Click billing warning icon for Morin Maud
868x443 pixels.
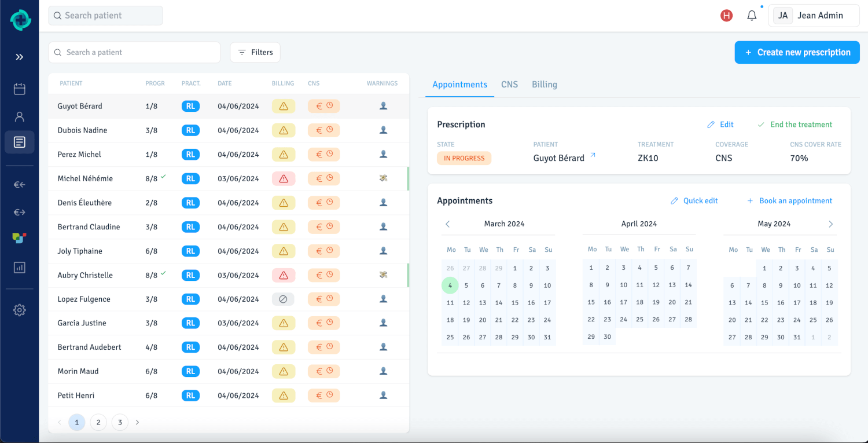click(284, 371)
